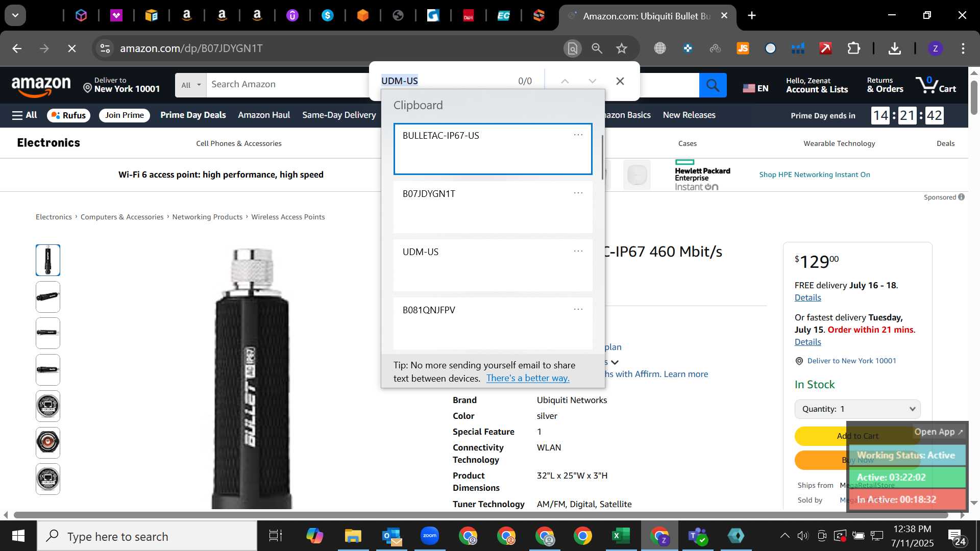Open New Releases
980x551 pixels.
(689, 115)
